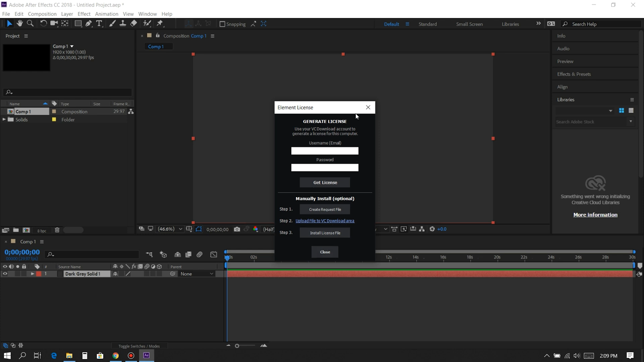Enable Motion Blur icon in timeline
644x362 pixels.
tap(200, 255)
